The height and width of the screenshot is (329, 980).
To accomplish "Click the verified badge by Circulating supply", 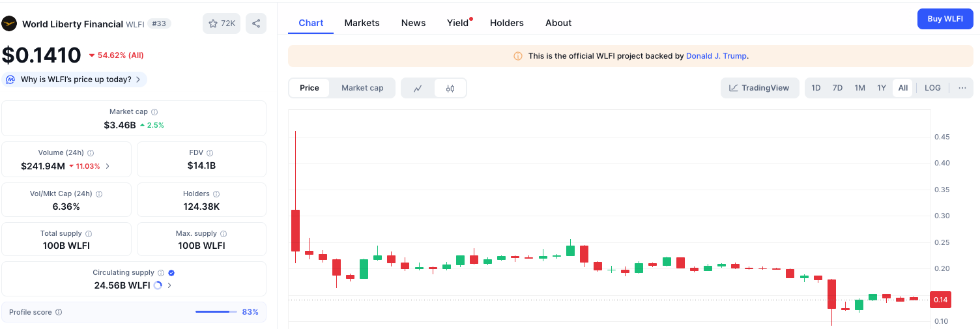I will pos(171,273).
